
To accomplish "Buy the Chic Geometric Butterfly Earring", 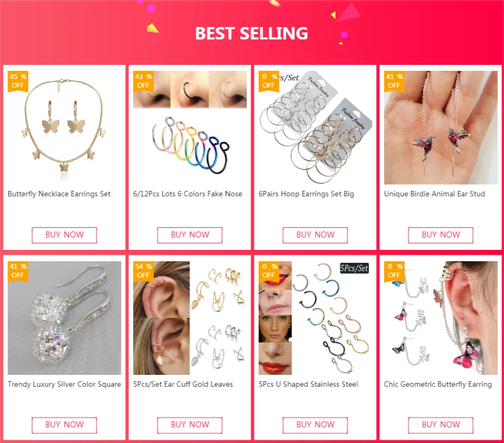I will [x=441, y=425].
